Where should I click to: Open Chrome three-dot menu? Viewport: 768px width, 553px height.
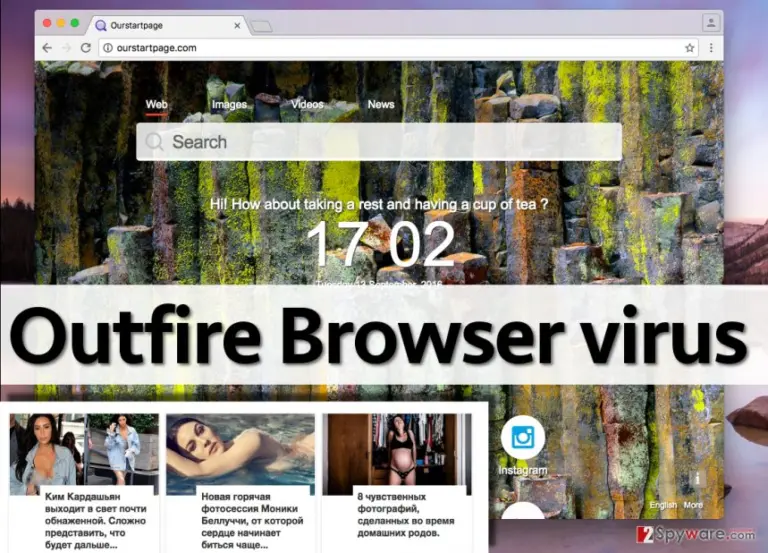(x=711, y=48)
